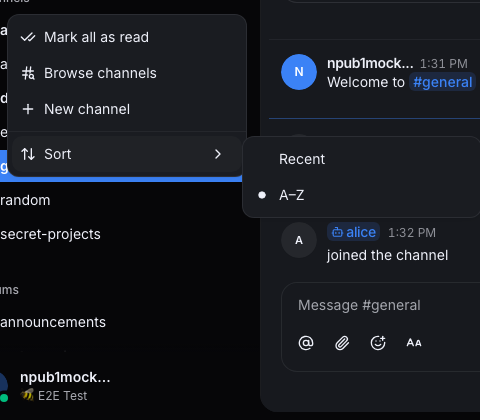Click the 1:31 PM message timestamp
The width and height of the screenshot is (480, 420).
coord(444,64)
